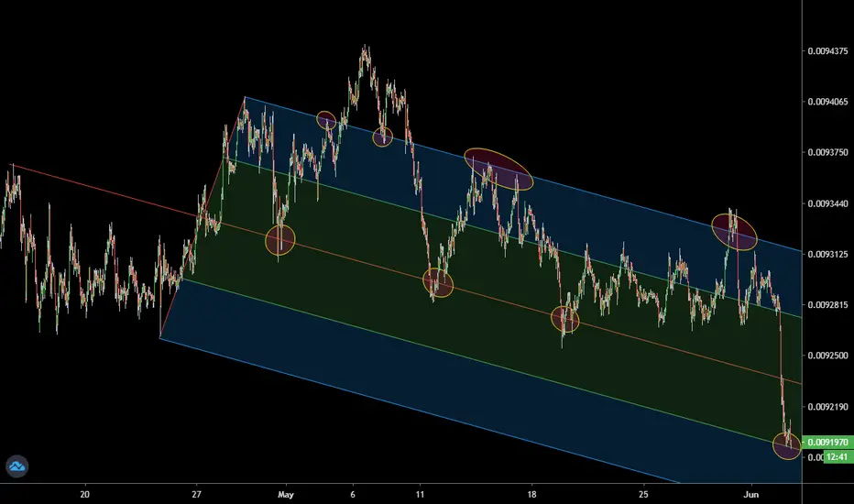
Task: Select the ellipse drawing around the latest candles
Action: 787,445
